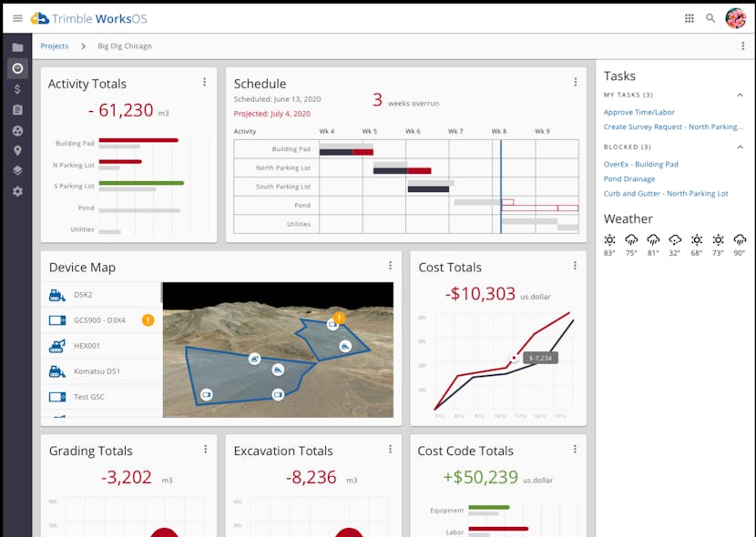Open the apps grid icon in top bar
This screenshot has width=756, height=537.
coord(690,17)
